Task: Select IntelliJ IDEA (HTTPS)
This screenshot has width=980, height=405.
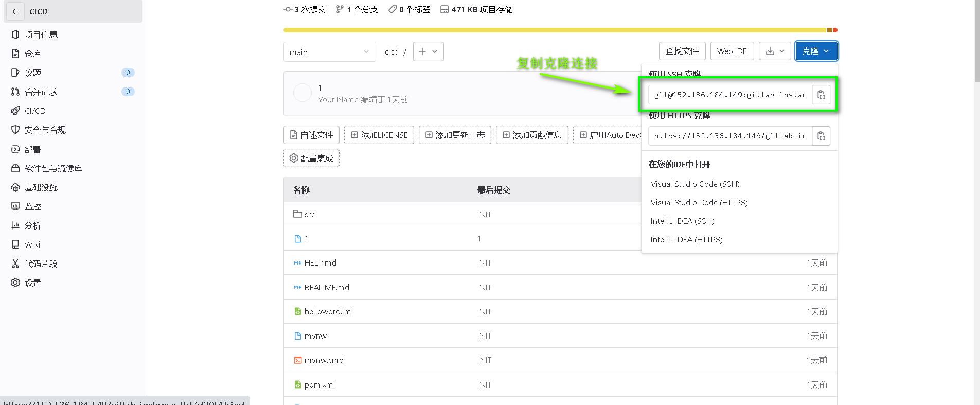Action: click(x=686, y=239)
